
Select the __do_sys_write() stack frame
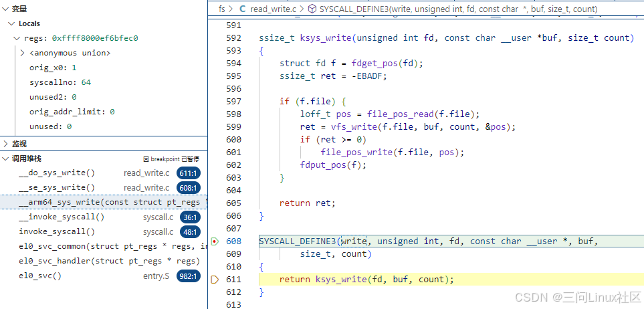(104, 173)
